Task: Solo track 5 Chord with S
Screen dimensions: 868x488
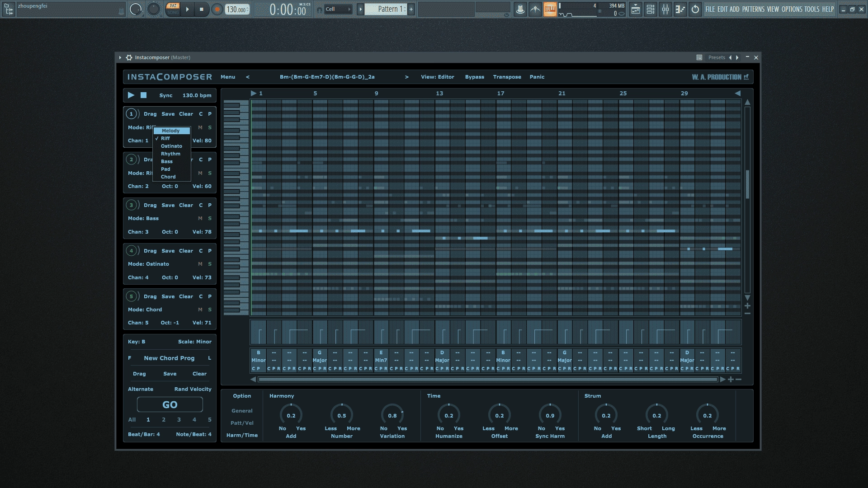Action: click(210, 310)
